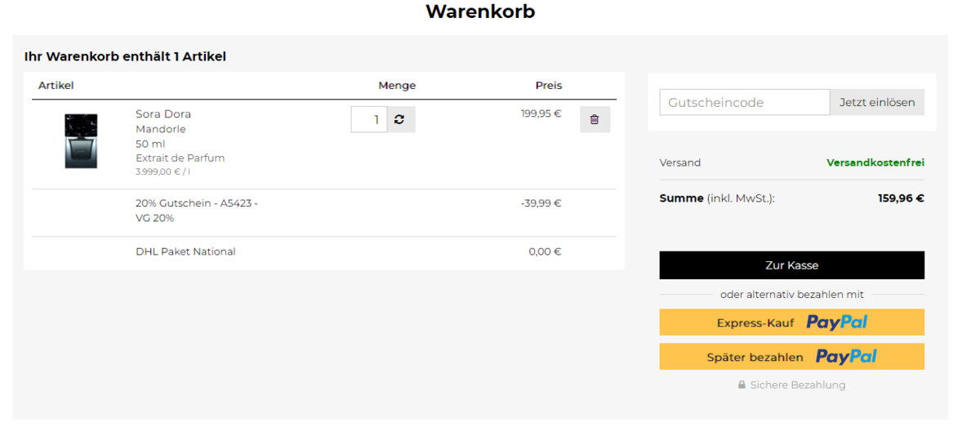Click into the Gutscheincode input field

coord(744,102)
